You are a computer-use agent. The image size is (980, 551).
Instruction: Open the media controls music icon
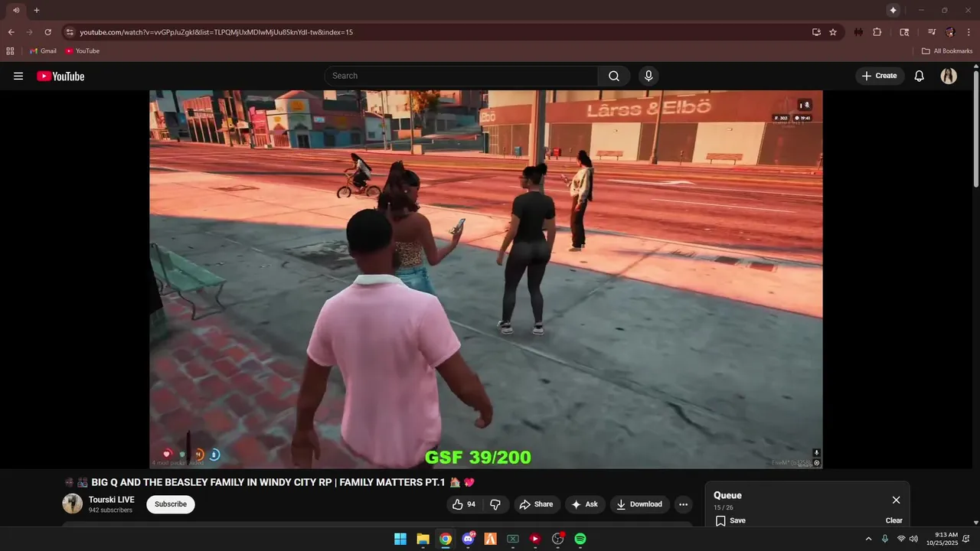[932, 32]
